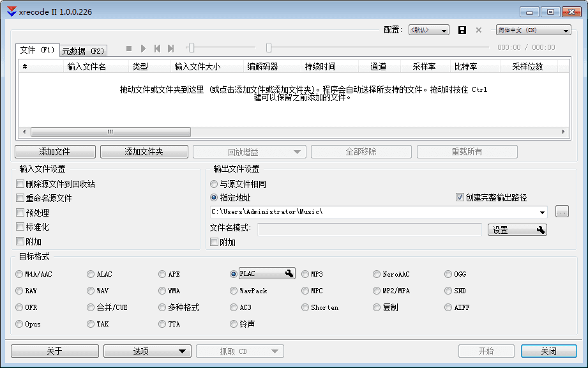Open the 关于 dialog
Viewport: 588px width, 368px height.
(x=54, y=351)
